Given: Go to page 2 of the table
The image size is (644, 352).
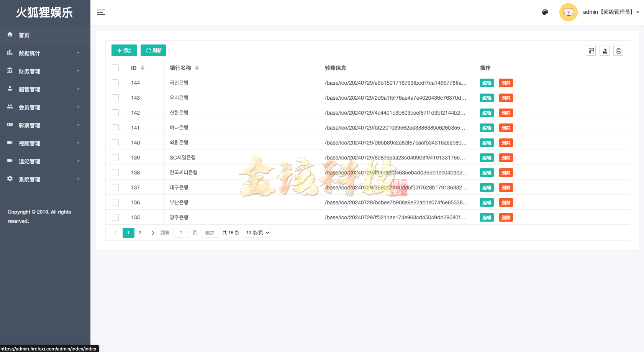Looking at the screenshot, I should pyautogui.click(x=140, y=232).
